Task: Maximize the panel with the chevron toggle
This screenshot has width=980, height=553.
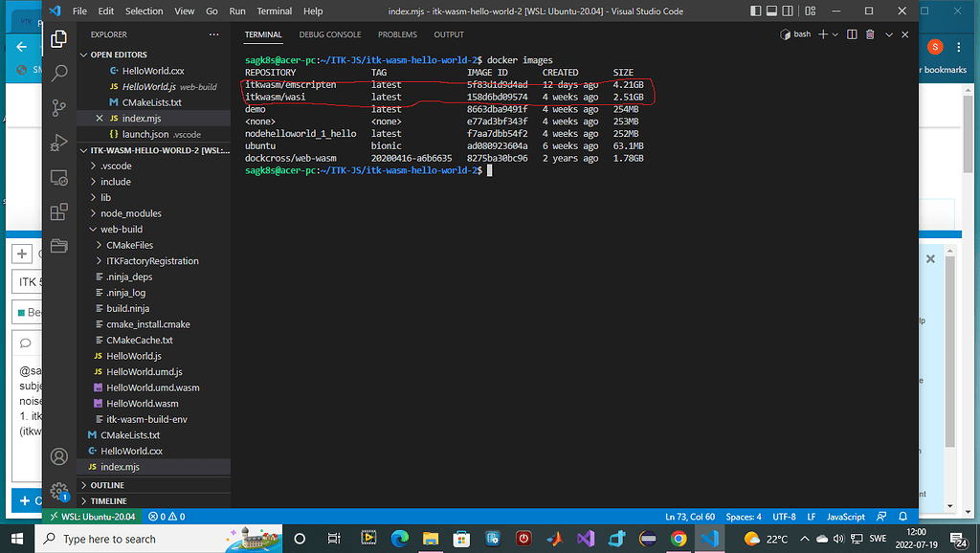Action: pos(888,33)
